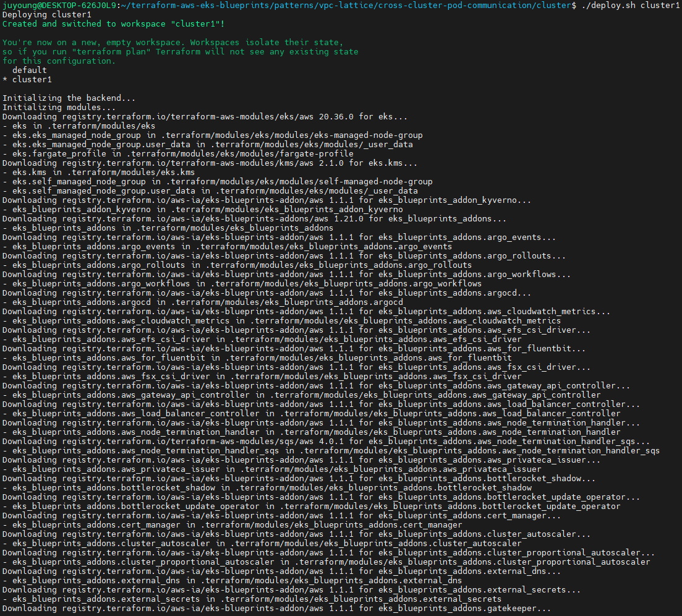
Task: Click the '- eks.fargate_profile in' line
Action: click(178, 153)
